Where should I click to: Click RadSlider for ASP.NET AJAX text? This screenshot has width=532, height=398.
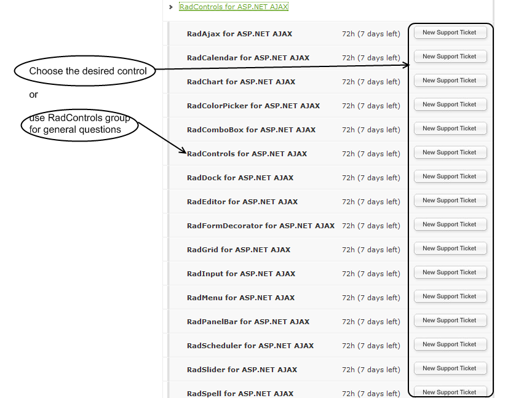click(x=242, y=370)
